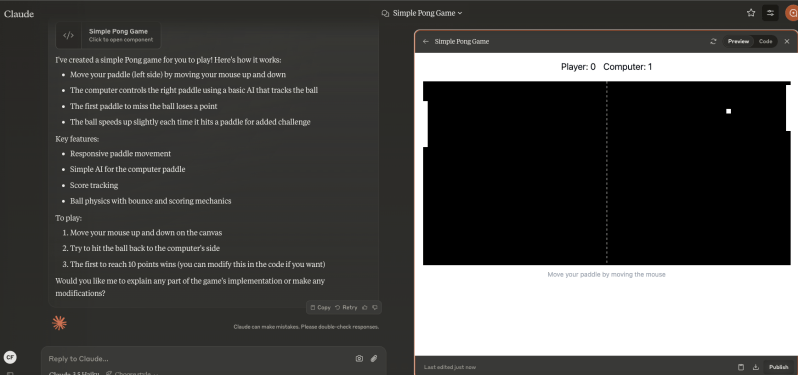This screenshot has width=798, height=375.
Task: Attach a file with paperclip icon
Action: (x=374, y=359)
